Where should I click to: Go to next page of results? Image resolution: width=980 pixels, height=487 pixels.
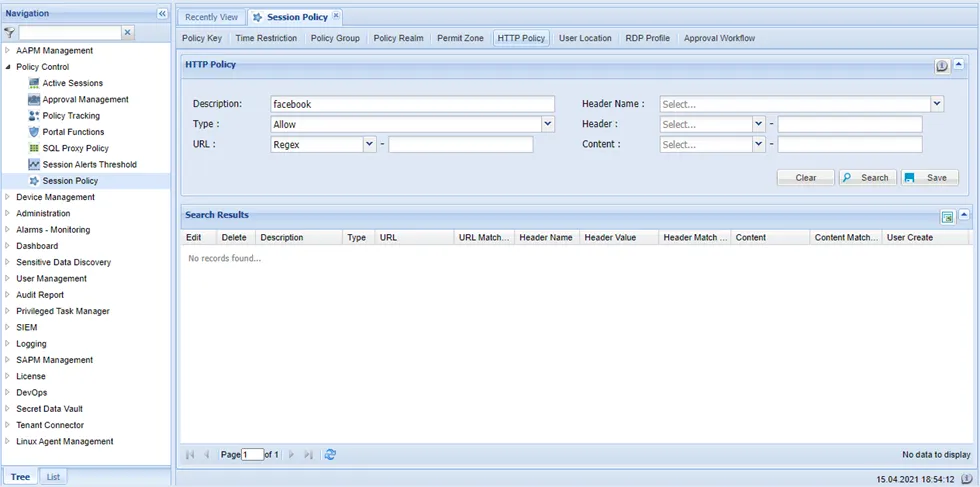point(291,454)
